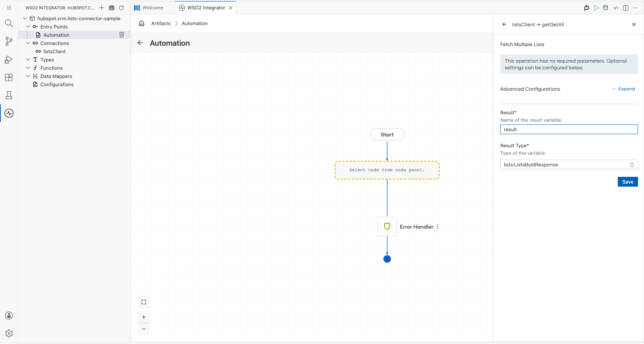
Task: Collapse the Entry Points section
Action: click(28, 27)
